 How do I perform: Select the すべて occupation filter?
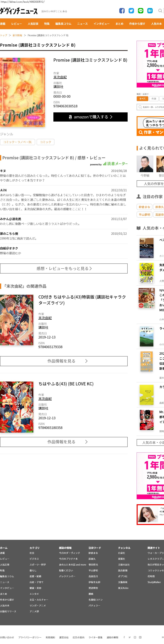click(x=142, y=99)
